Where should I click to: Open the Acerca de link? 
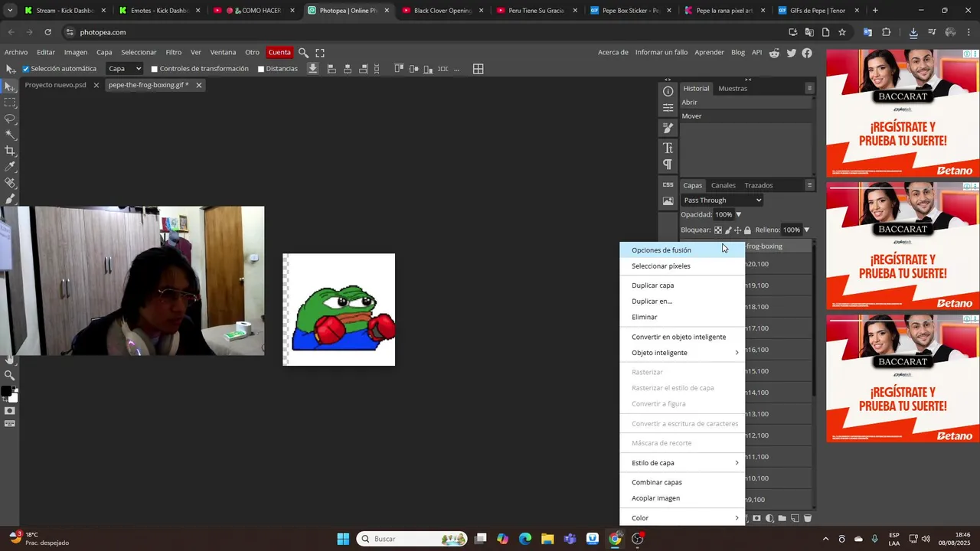[x=613, y=53]
